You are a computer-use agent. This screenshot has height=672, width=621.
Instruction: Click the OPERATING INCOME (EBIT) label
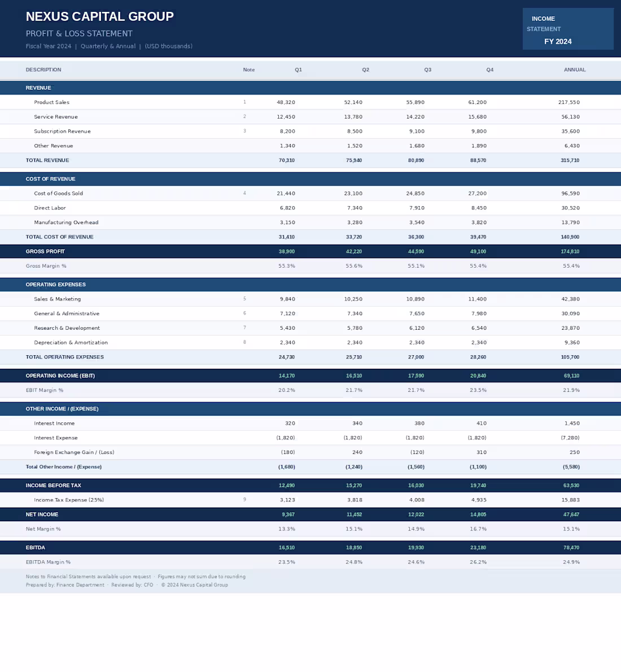60,376
